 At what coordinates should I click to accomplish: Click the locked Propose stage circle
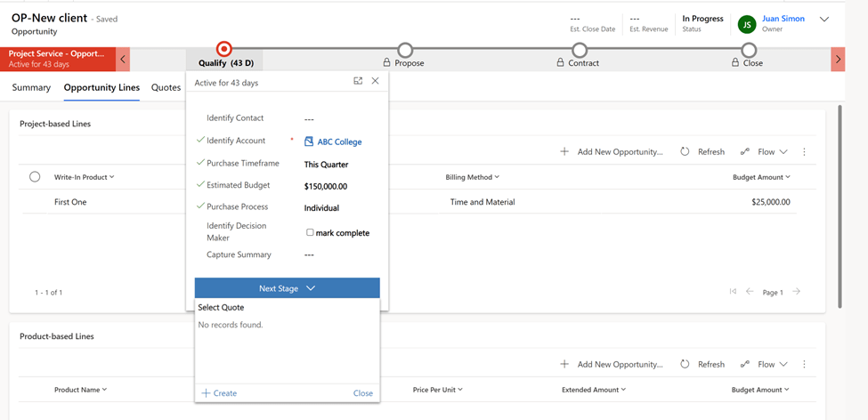tap(405, 50)
